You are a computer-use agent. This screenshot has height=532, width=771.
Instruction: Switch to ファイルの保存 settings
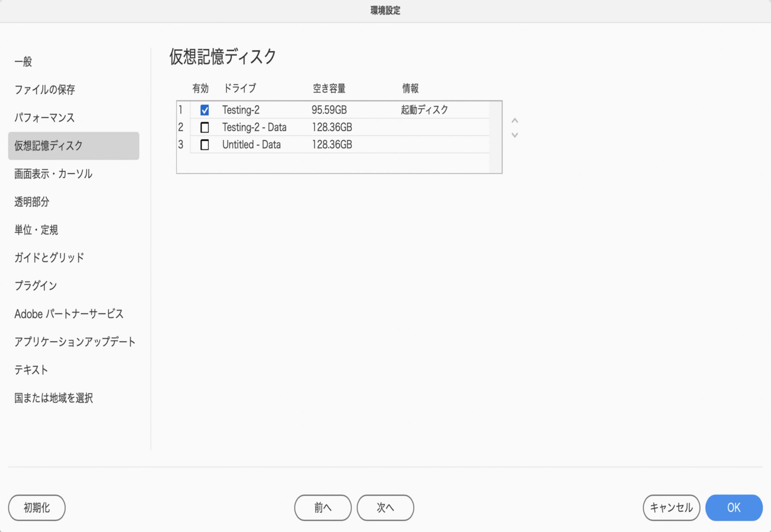(45, 89)
